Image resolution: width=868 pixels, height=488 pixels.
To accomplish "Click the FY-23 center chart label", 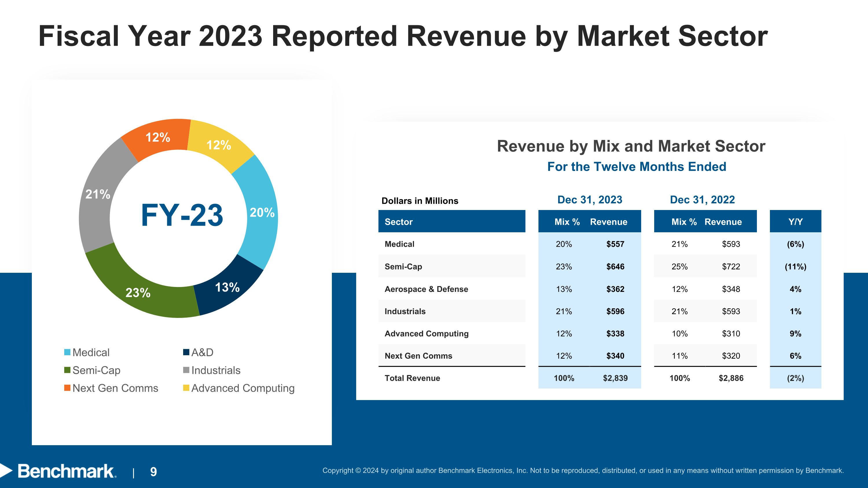I will 182,215.
